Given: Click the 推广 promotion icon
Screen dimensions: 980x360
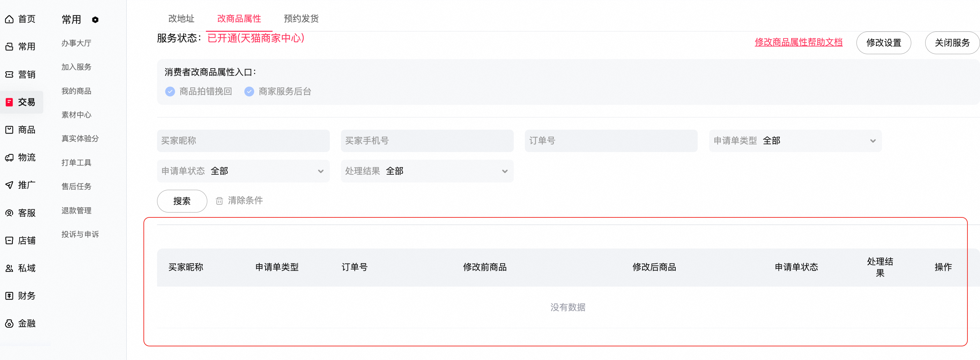Looking at the screenshot, I should tap(9, 185).
